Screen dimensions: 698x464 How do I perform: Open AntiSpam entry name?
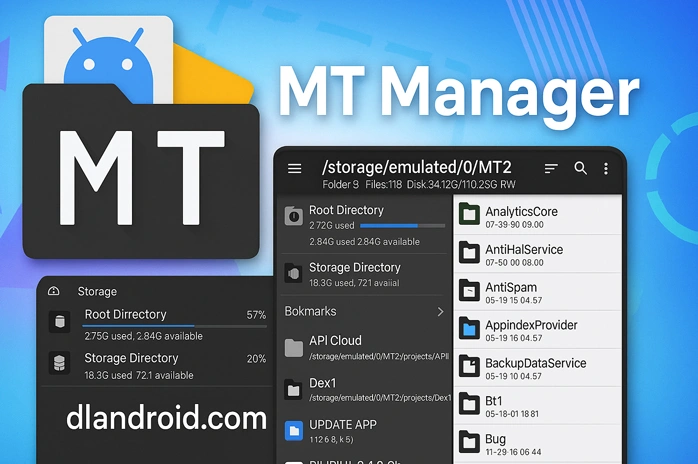coord(511,288)
